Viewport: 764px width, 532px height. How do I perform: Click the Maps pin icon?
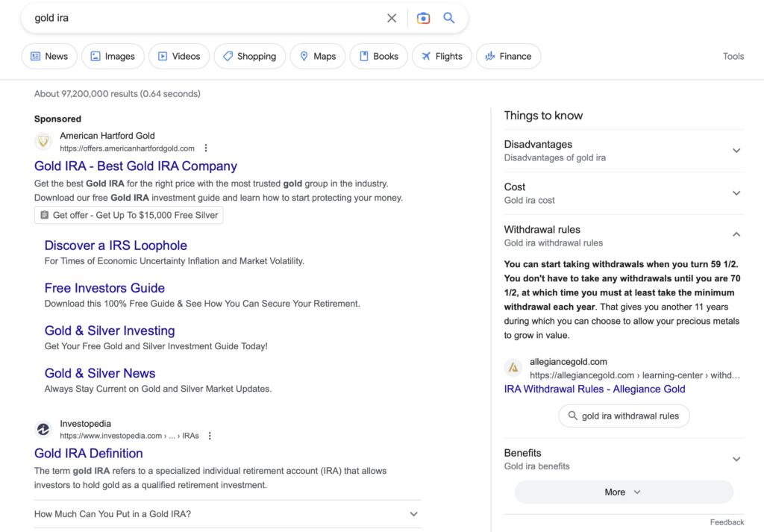tap(304, 56)
